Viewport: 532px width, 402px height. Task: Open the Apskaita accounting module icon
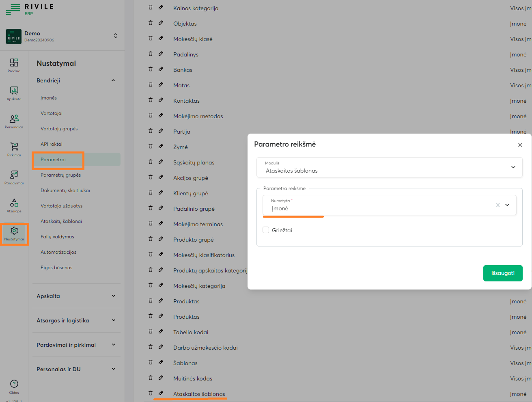[x=14, y=93]
